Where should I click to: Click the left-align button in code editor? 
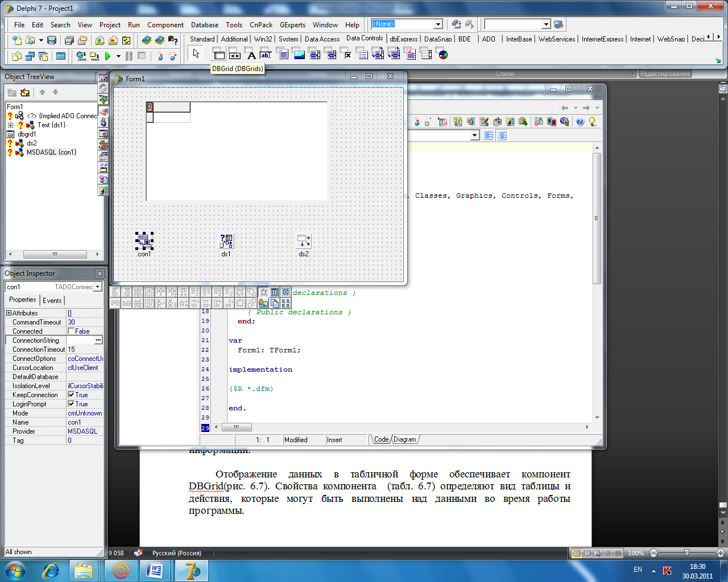pos(489,135)
